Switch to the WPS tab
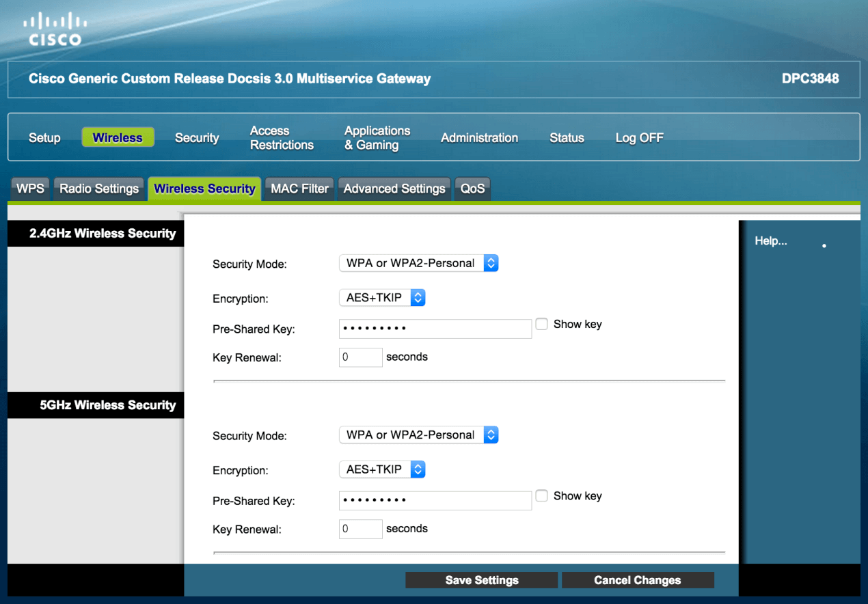The image size is (868, 604). 30,189
